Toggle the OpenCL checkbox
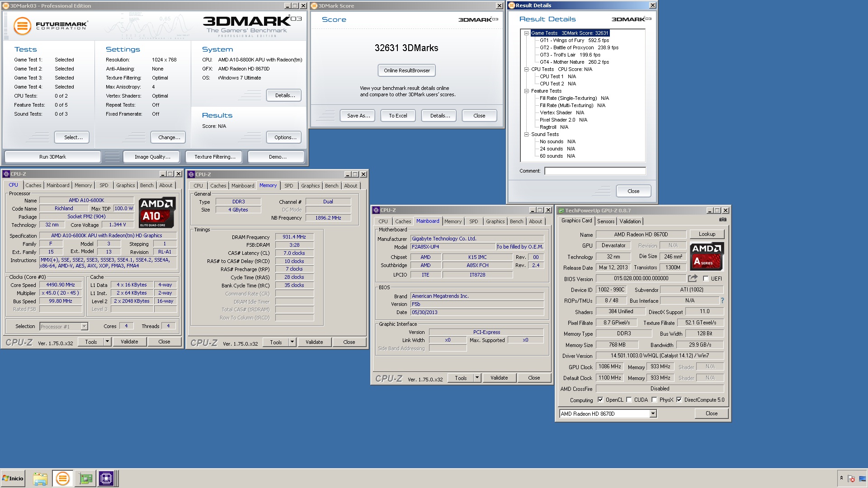Viewport: 868px width, 488px height. click(600, 400)
